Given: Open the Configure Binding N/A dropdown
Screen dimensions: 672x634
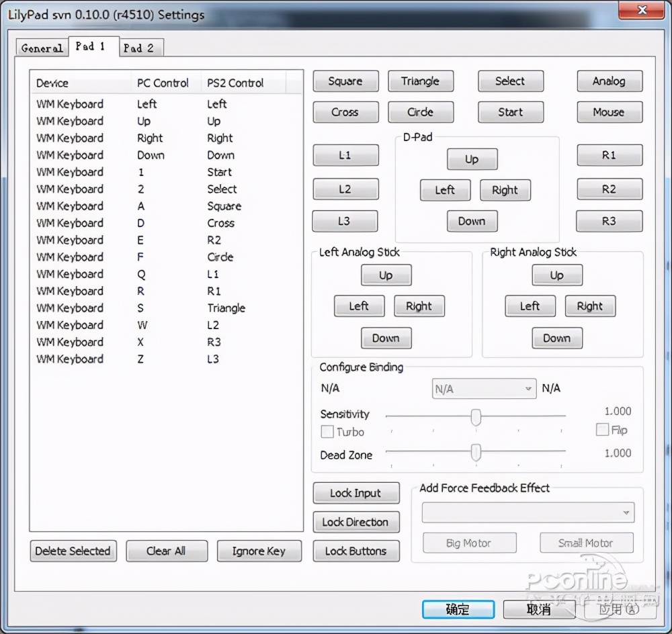Looking at the screenshot, I should click(x=483, y=389).
